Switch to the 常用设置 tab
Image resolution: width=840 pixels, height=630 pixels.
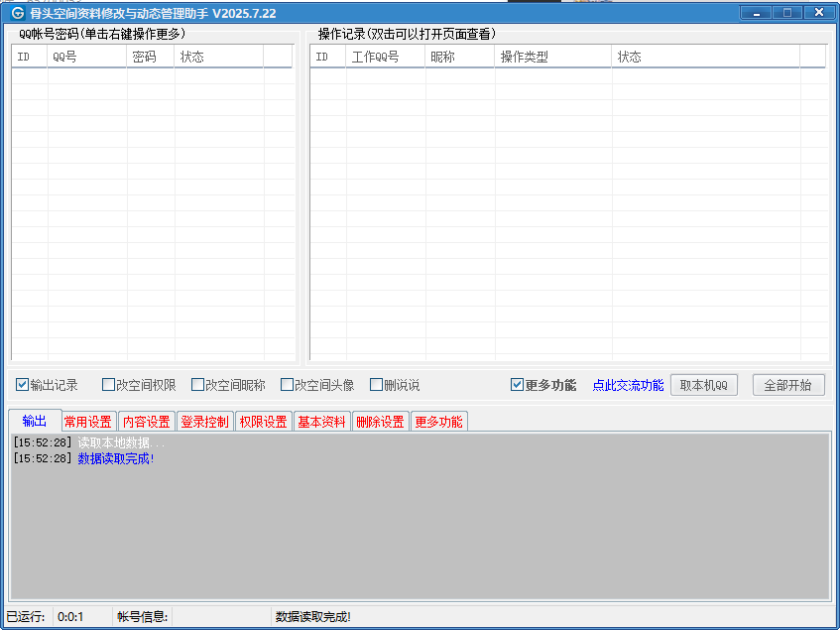coord(88,422)
